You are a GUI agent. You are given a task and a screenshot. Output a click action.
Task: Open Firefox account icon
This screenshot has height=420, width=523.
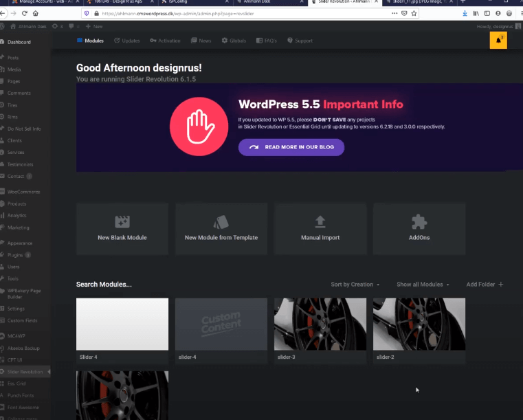click(x=498, y=13)
